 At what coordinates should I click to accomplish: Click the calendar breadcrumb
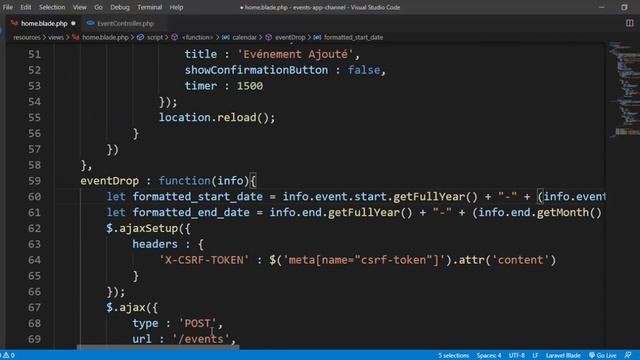click(244, 37)
